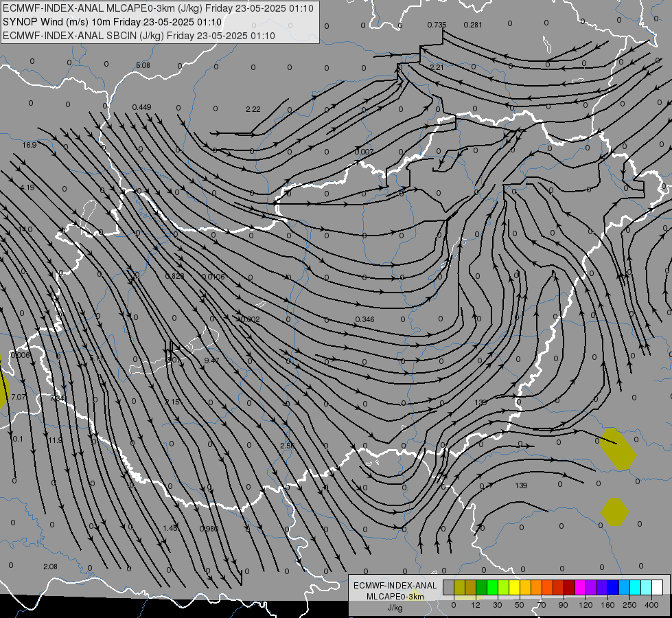Click the map value 0.449
This screenshot has width=672, height=618.
[142, 107]
